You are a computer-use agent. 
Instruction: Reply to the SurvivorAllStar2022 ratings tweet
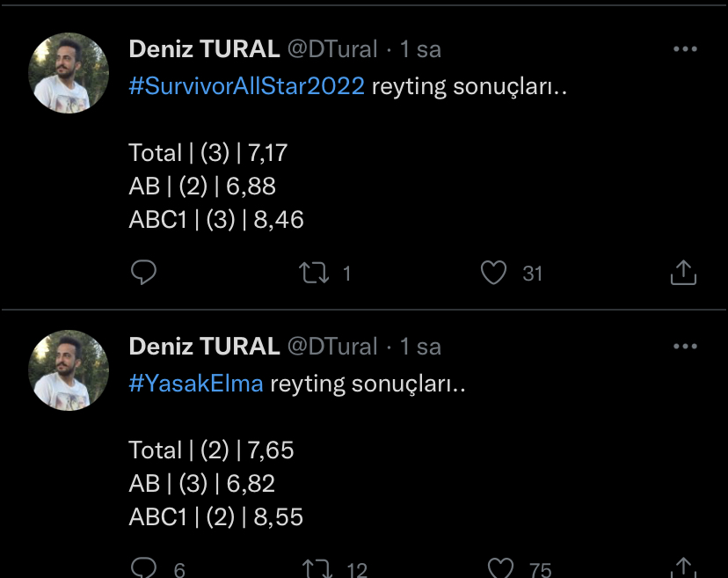tap(143, 274)
